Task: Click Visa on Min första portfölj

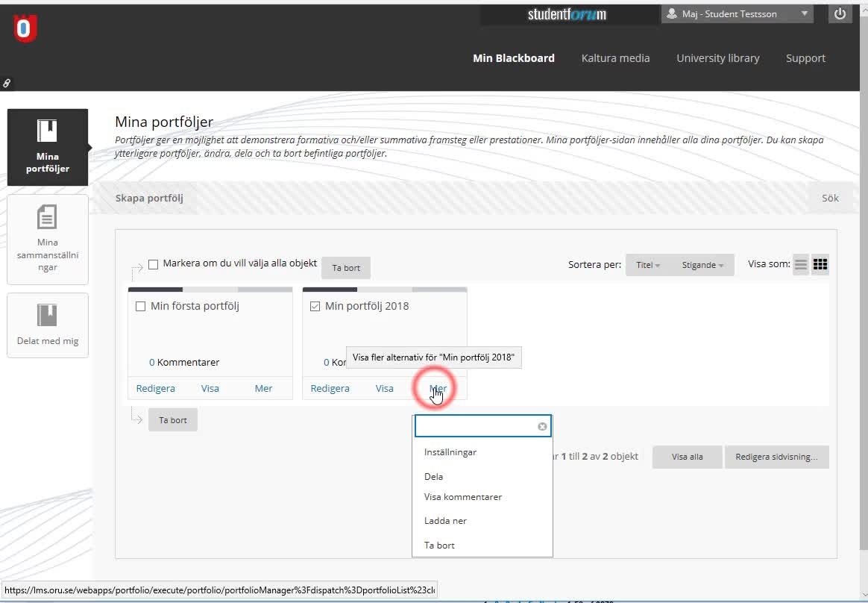Action: tap(210, 389)
